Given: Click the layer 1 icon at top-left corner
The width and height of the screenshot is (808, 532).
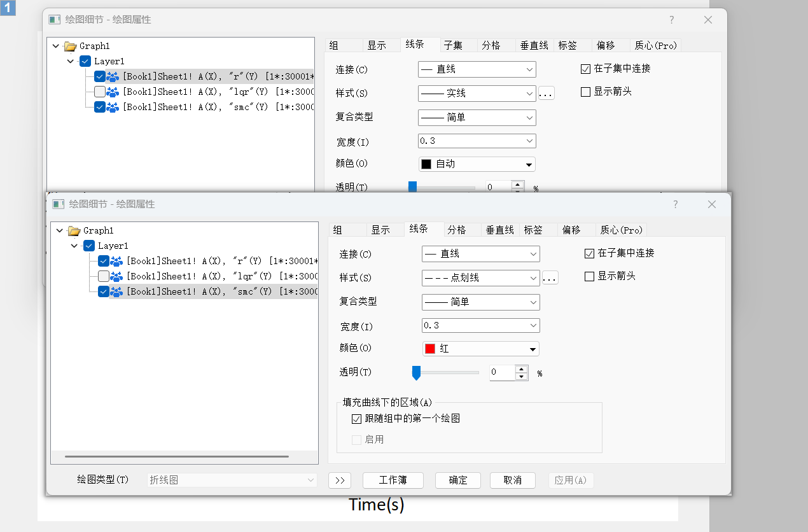Looking at the screenshot, I should 8,8.
